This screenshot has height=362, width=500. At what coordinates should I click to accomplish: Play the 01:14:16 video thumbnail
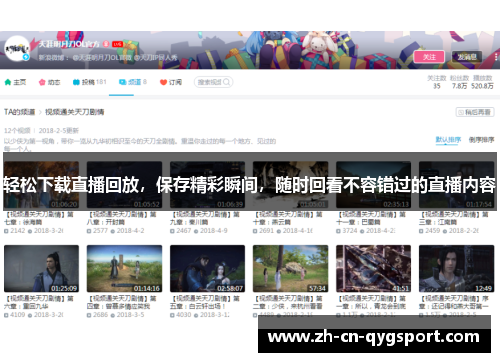[x=124, y=269]
